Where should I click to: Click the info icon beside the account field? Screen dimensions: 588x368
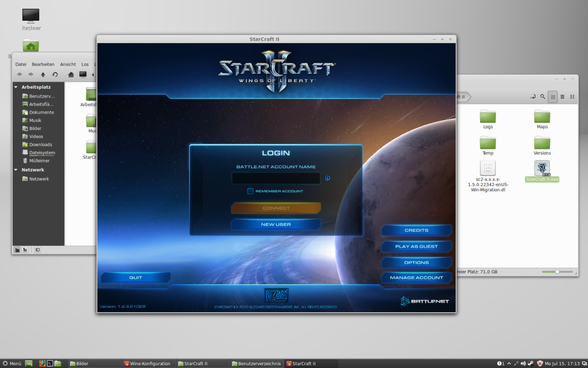pos(328,178)
